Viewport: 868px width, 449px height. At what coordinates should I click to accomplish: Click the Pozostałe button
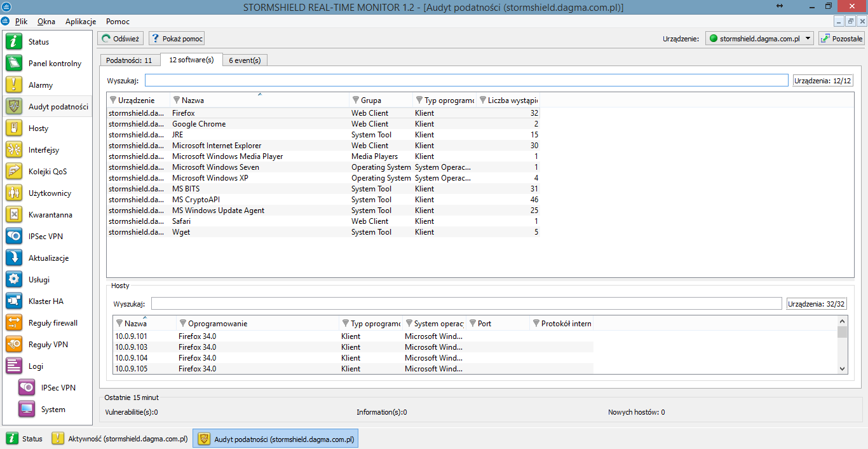point(842,39)
